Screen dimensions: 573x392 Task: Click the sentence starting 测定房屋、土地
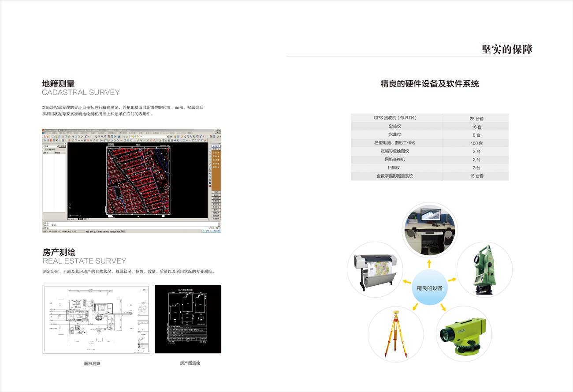pos(129,272)
